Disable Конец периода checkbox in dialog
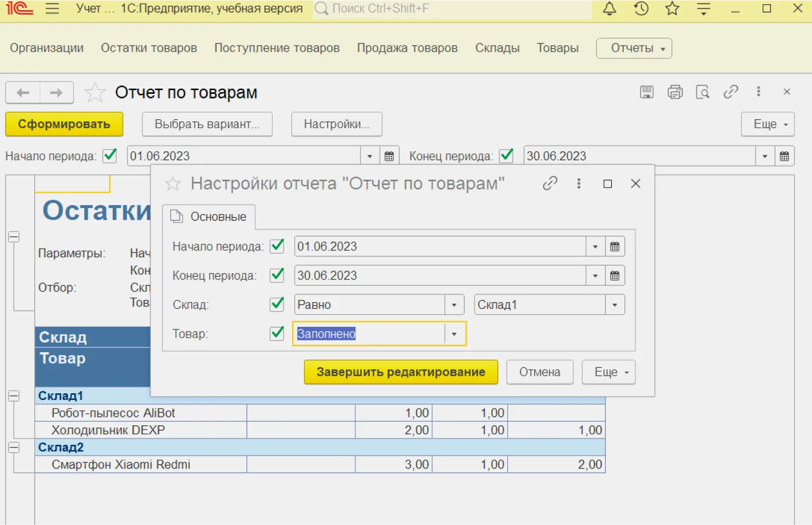Viewport: 812px width, 525px height. click(x=277, y=275)
